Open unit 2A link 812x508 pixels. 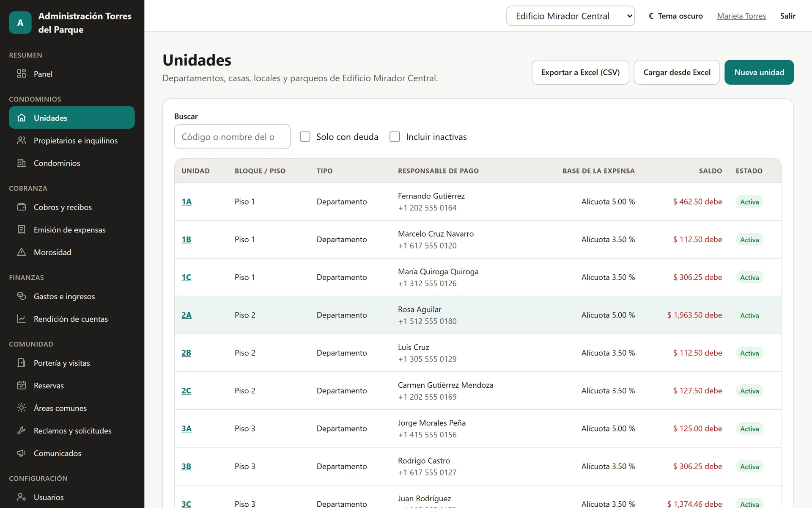tap(187, 315)
